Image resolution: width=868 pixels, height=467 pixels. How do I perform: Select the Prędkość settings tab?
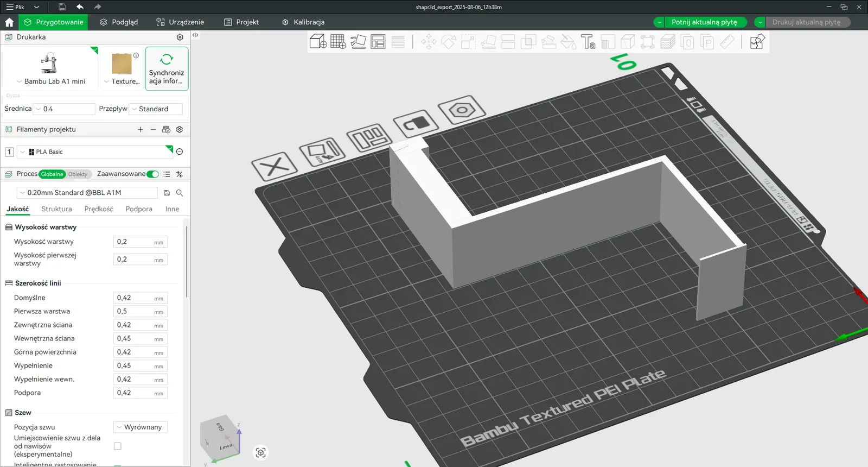point(99,209)
